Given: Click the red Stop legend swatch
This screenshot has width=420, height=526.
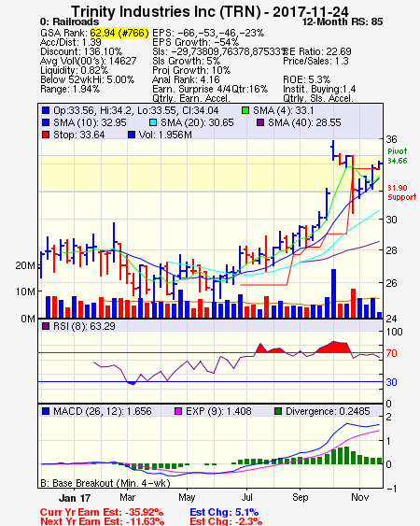Looking at the screenshot, I should (x=46, y=135).
